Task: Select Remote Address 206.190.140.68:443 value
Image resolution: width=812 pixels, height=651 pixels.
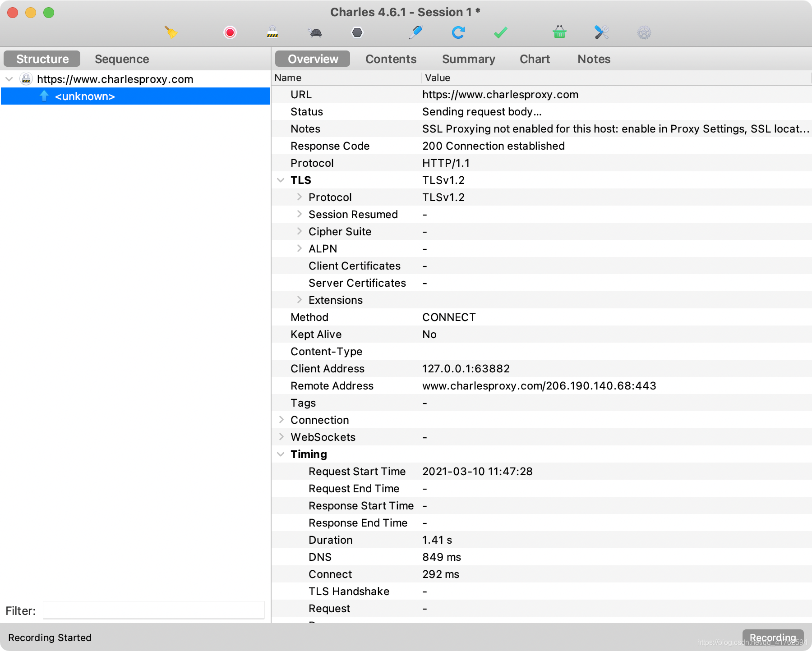Action: pos(539,386)
